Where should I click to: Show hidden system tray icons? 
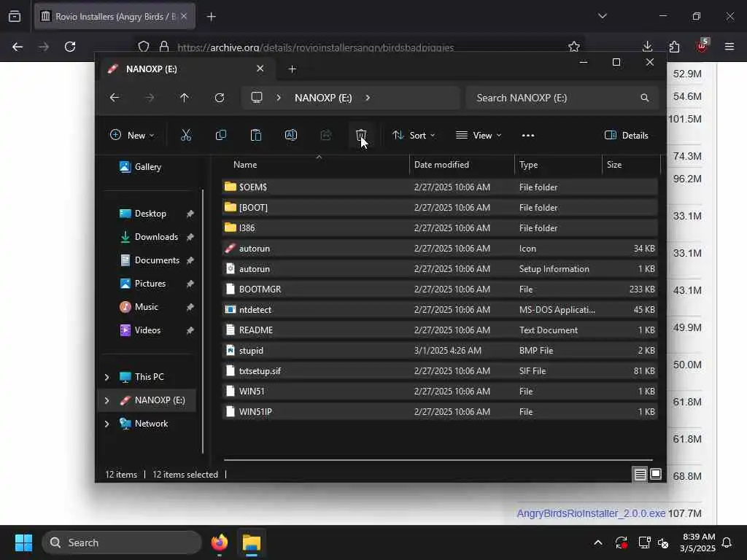pos(598,542)
